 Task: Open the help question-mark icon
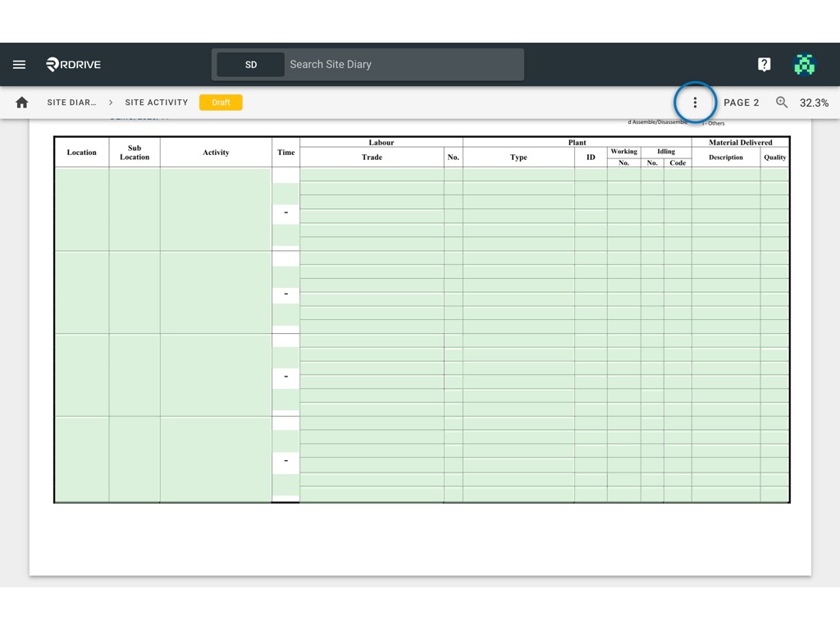click(764, 64)
